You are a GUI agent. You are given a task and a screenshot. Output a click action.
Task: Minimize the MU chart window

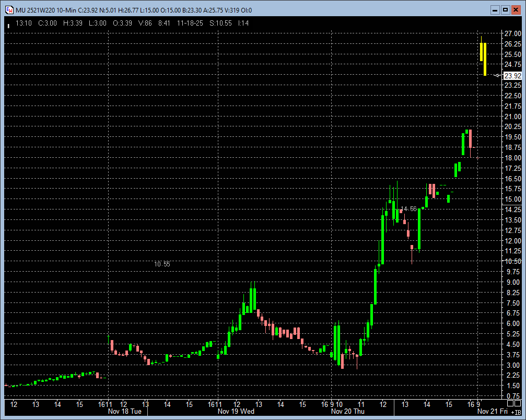495,9
